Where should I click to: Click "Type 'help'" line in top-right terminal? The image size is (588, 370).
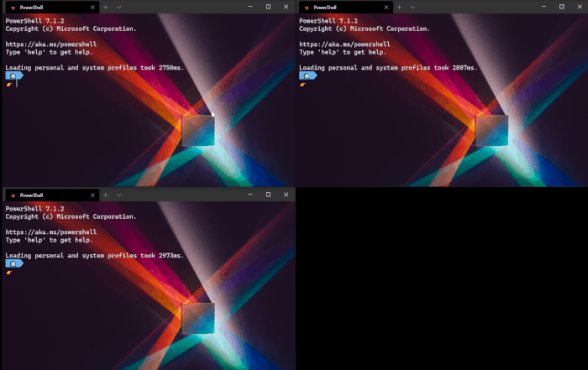[343, 52]
